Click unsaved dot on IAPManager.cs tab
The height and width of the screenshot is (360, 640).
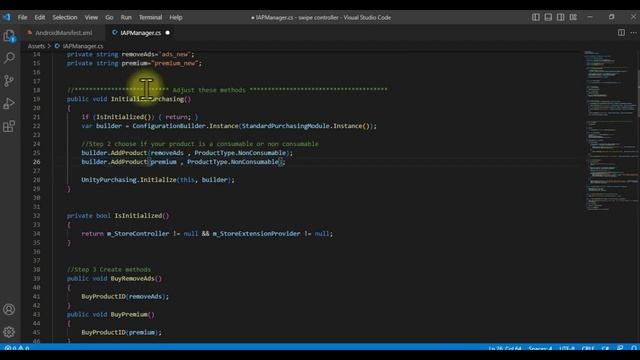point(167,33)
